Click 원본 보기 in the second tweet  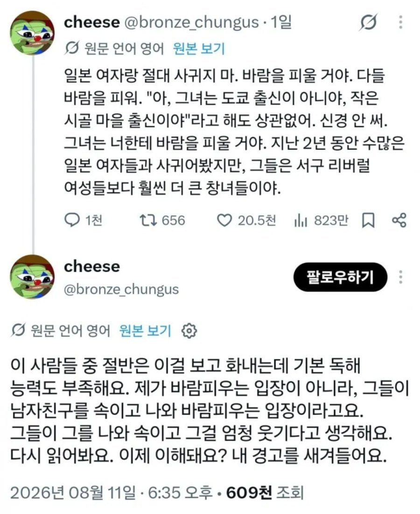145,331
